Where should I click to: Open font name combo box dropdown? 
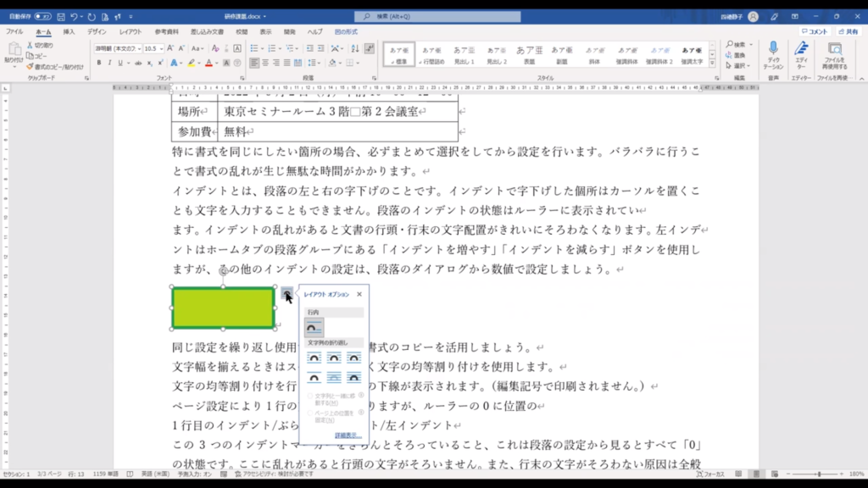click(140, 48)
